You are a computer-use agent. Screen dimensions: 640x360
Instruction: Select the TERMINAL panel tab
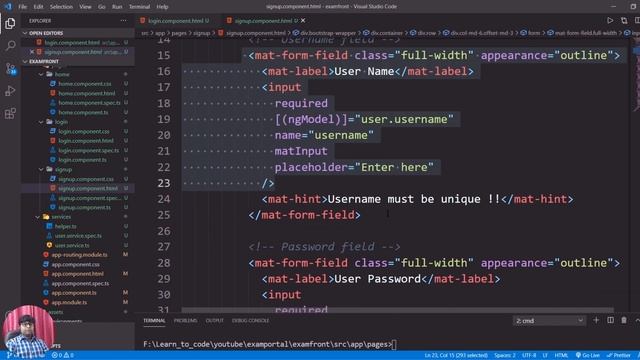154,320
